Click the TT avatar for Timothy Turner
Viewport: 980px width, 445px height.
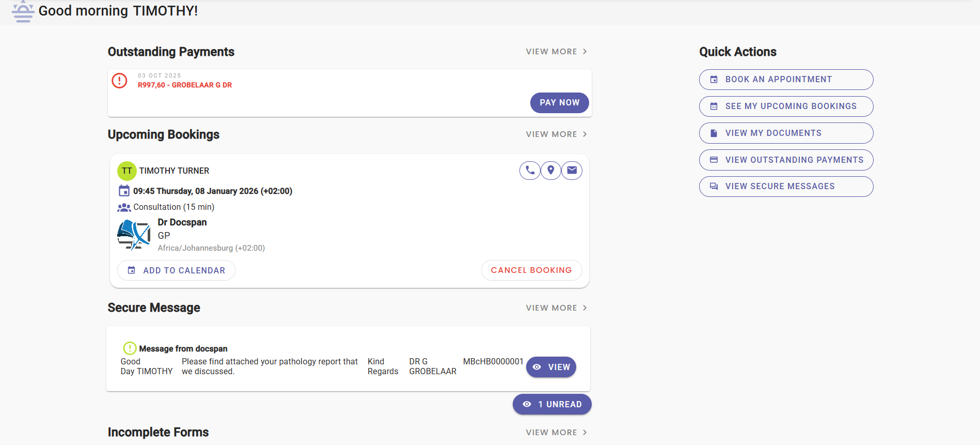click(x=127, y=171)
